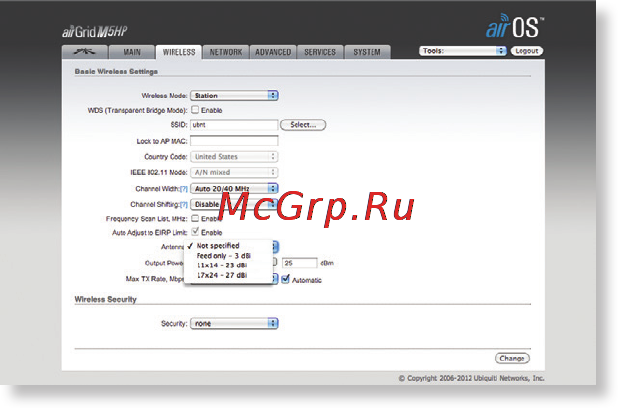Switch to the SYSTEM tab
Viewport: 620px width, 410px height.
367,52
